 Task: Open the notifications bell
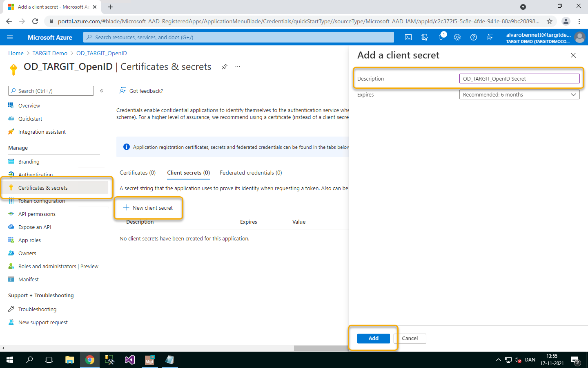[441, 37]
